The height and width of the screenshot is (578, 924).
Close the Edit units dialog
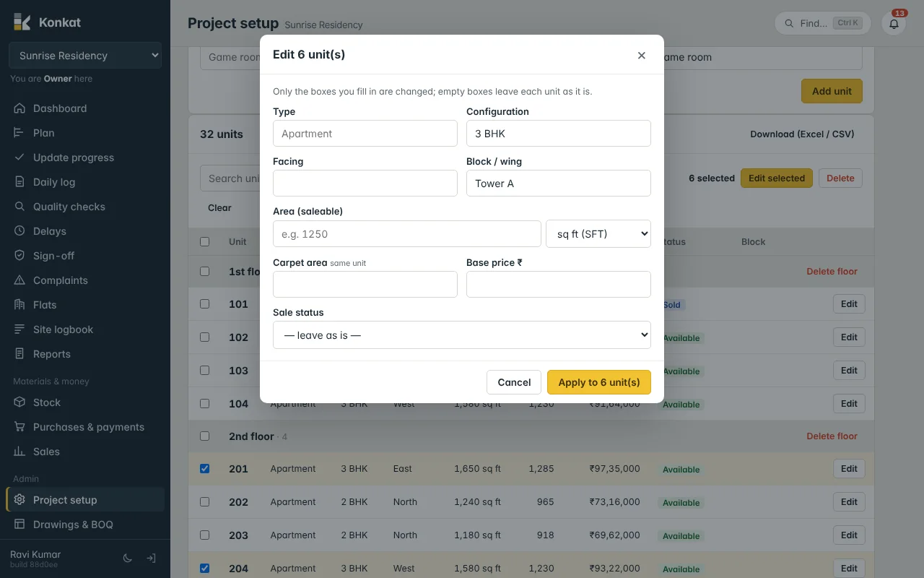(x=641, y=56)
